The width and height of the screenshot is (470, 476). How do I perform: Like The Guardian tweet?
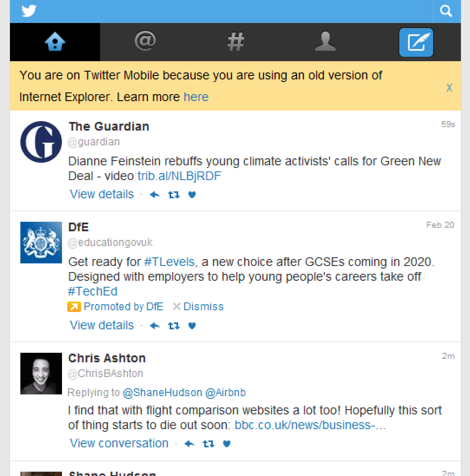point(192,194)
